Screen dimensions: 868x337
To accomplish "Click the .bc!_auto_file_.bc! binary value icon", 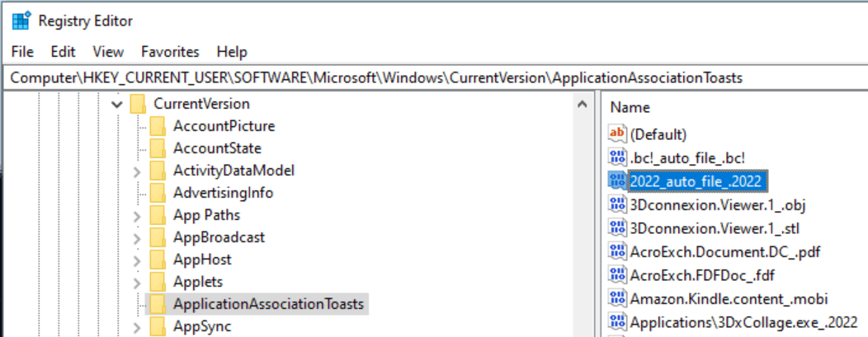I will click(x=617, y=157).
